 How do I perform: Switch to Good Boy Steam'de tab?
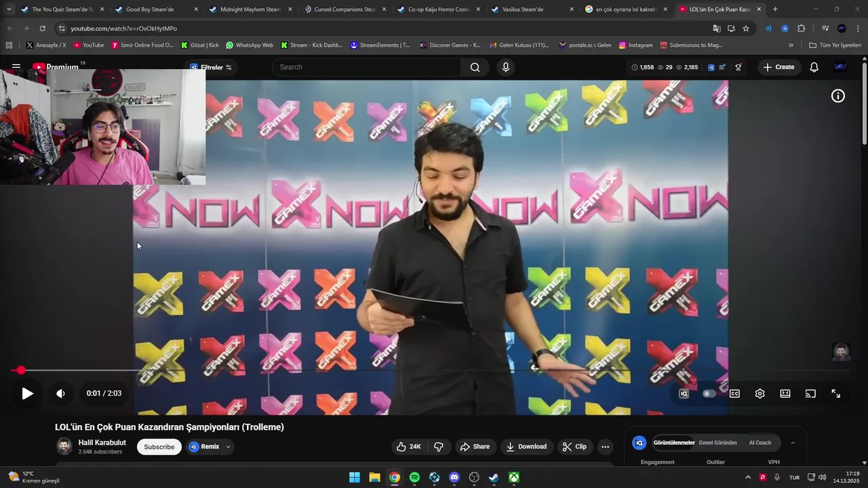[156, 9]
